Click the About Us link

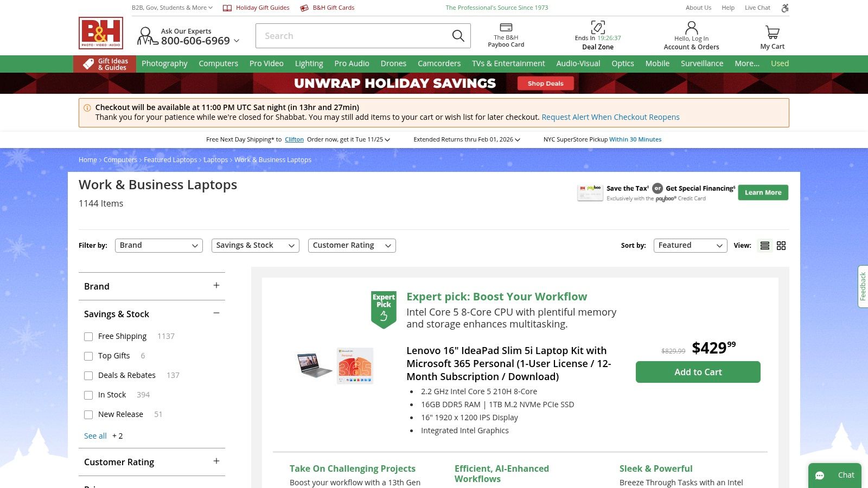[698, 8]
